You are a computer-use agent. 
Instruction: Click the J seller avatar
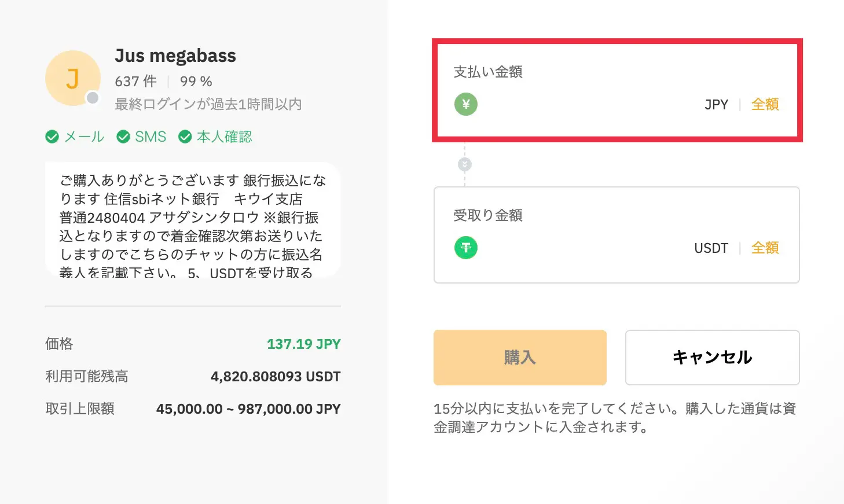pyautogui.click(x=72, y=78)
